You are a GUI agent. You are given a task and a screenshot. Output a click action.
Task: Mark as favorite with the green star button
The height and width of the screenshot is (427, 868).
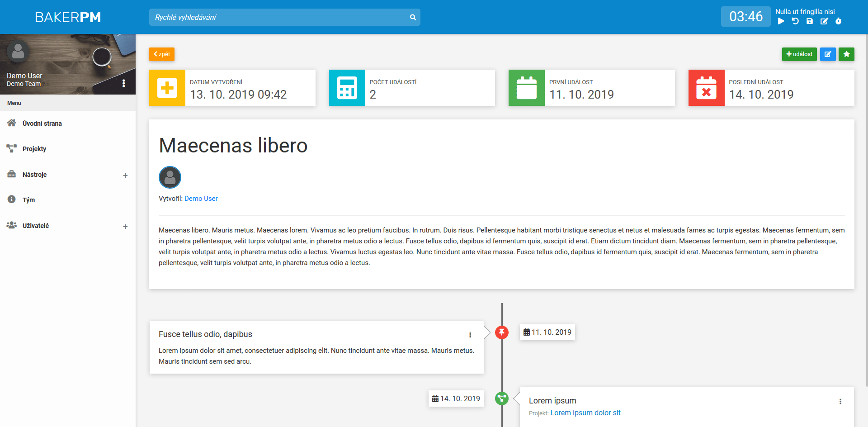tap(846, 54)
